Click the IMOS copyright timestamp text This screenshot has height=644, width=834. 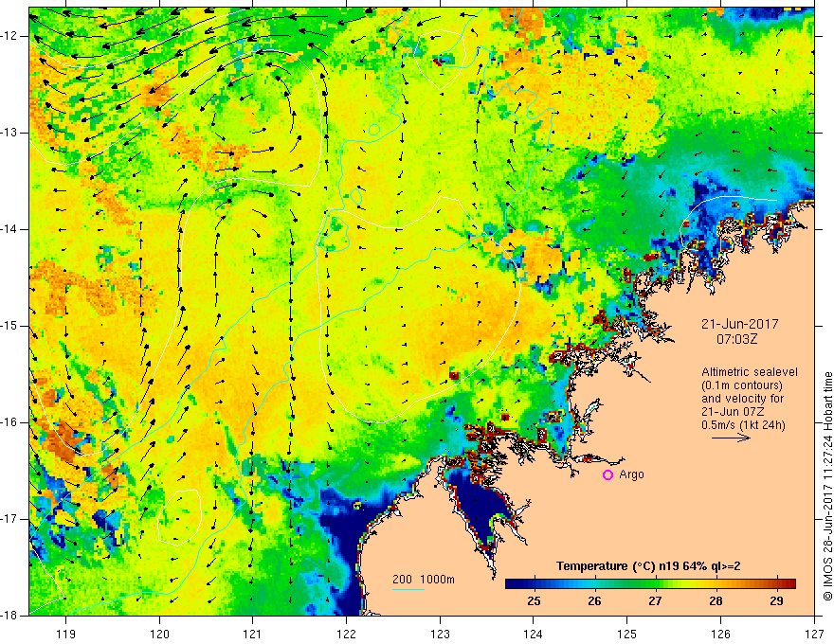click(827, 486)
